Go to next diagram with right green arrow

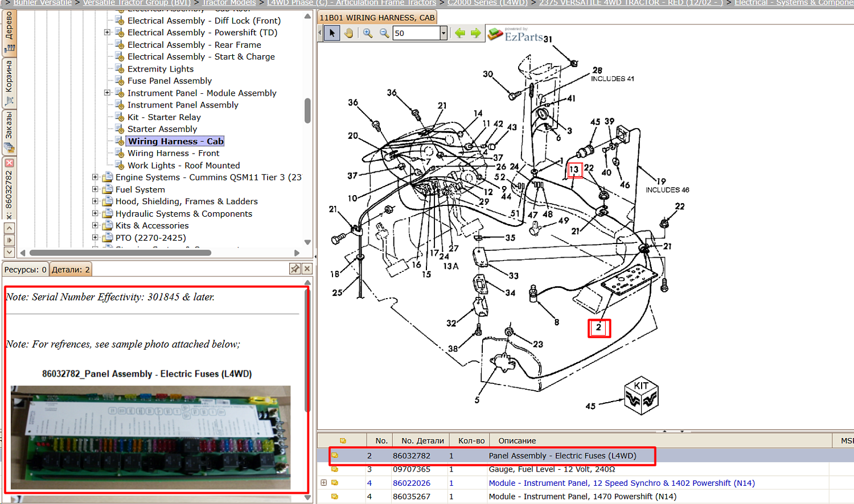click(x=476, y=33)
